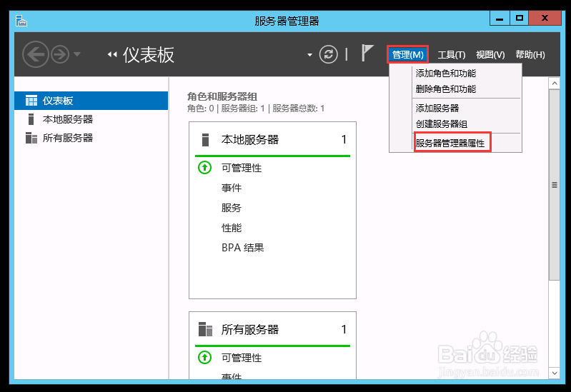This screenshot has width=571, height=392.
Task: Click server icon on 本地服务器 tile
Action: click(x=205, y=140)
